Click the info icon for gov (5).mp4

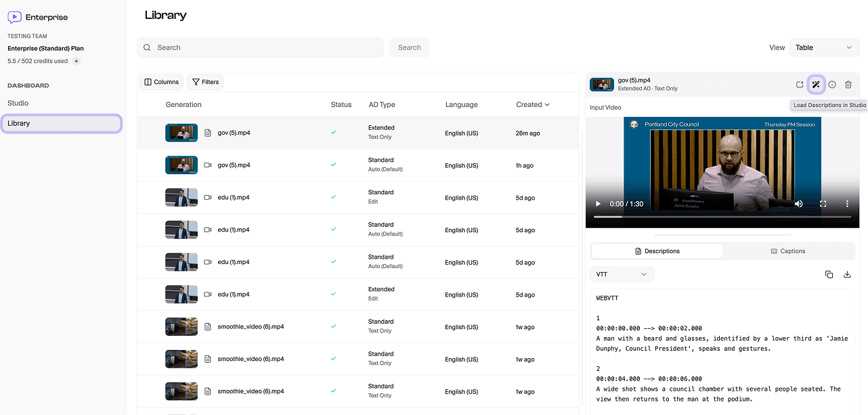pos(832,84)
